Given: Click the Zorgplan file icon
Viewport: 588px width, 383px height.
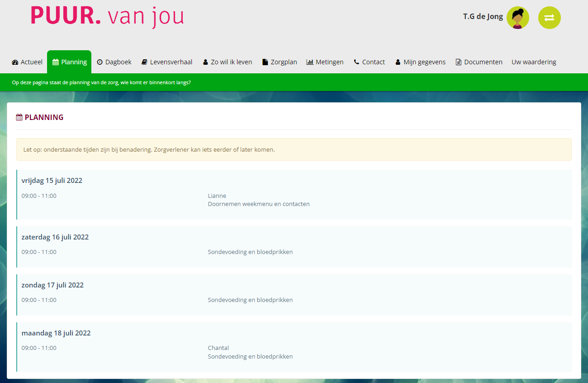Looking at the screenshot, I should [265, 62].
